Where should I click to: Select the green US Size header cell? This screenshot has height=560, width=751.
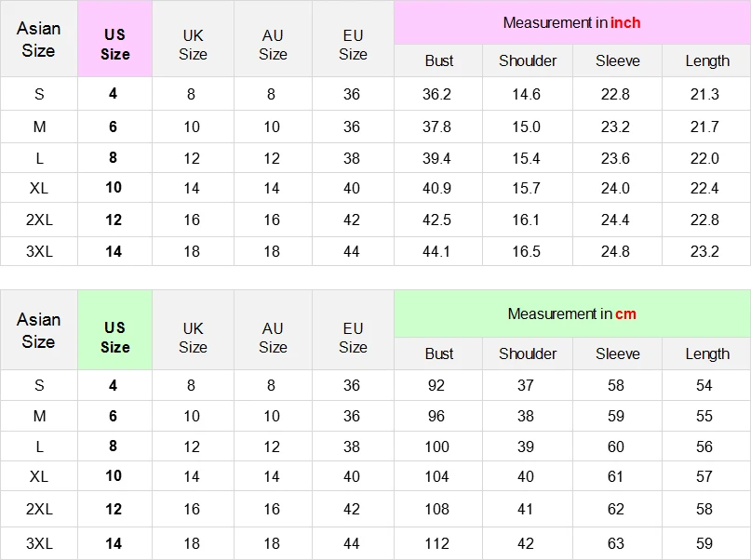click(x=114, y=337)
